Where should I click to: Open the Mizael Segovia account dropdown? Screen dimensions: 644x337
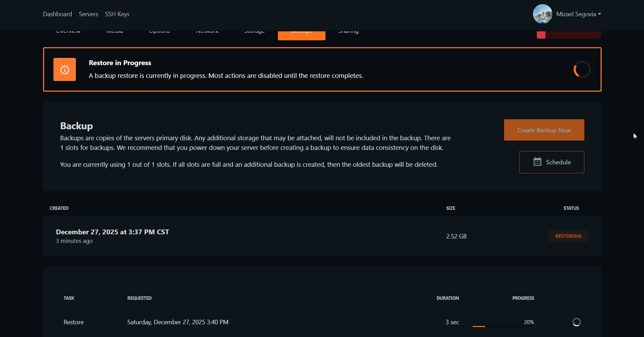578,14
